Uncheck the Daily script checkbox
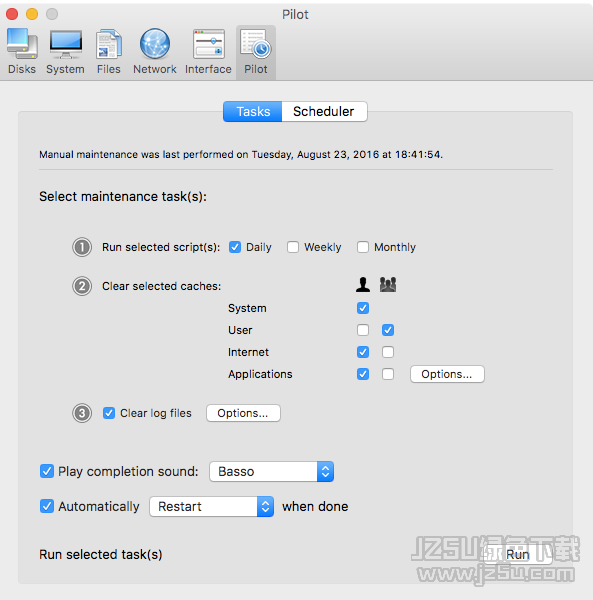 (x=235, y=247)
